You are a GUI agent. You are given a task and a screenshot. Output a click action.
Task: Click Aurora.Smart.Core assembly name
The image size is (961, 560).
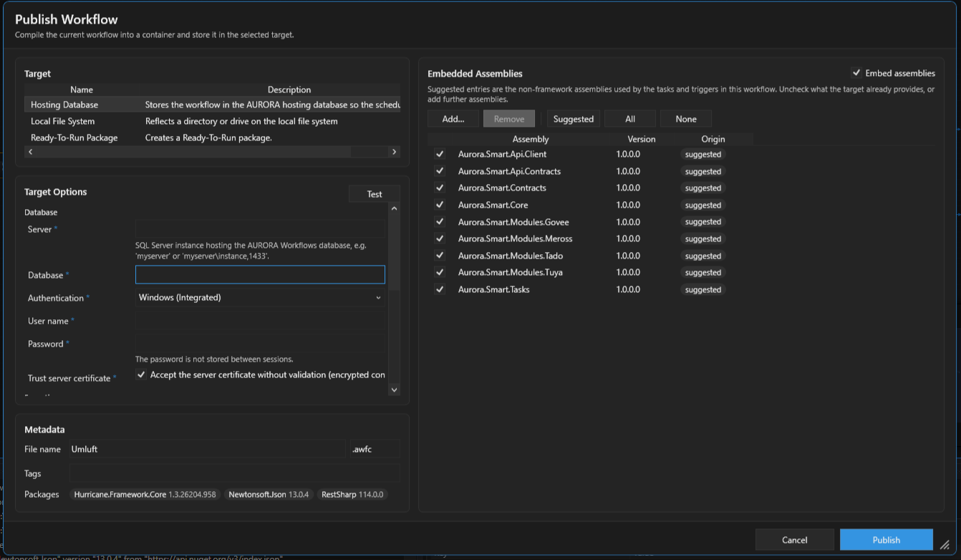click(493, 205)
